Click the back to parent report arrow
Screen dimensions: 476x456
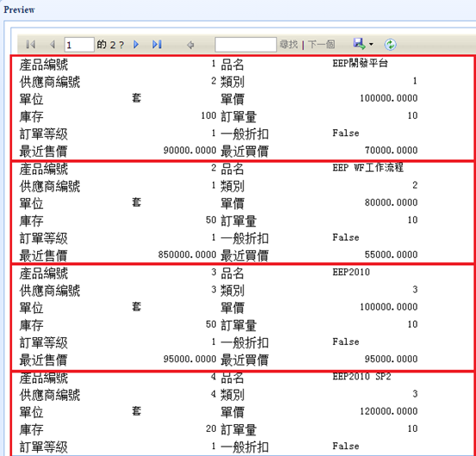[190, 45]
